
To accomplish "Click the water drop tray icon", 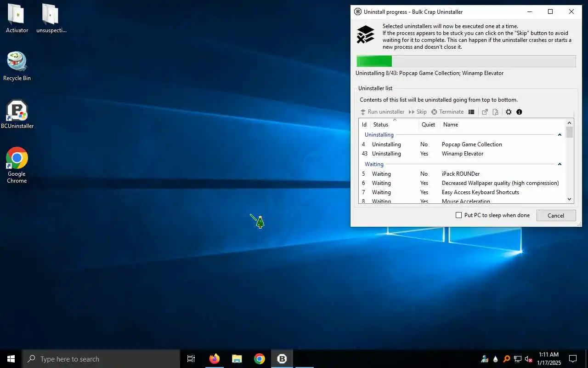I will click(x=495, y=359).
